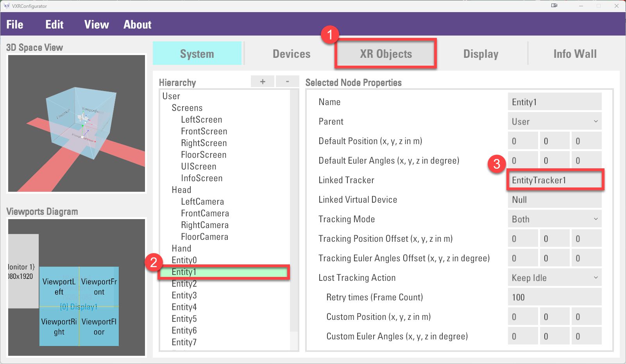Expand the Tracking Mode dropdown
The image size is (626, 364).
(x=554, y=219)
